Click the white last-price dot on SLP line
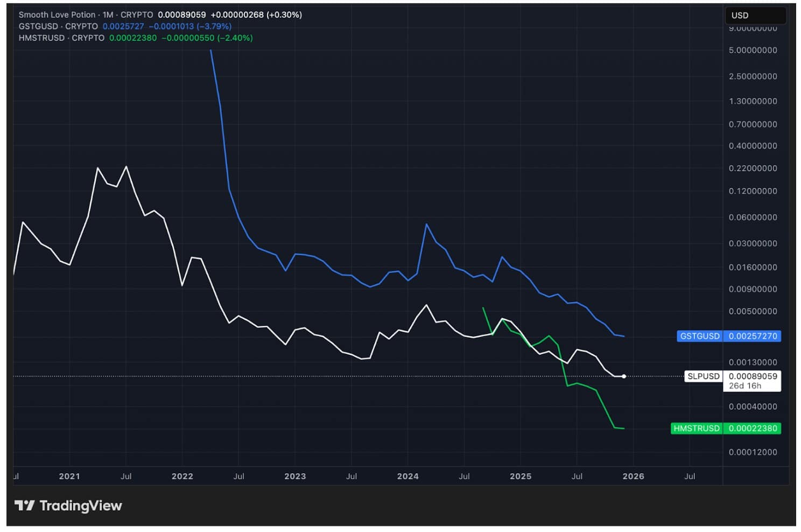This screenshot has height=532, width=801. click(x=624, y=376)
